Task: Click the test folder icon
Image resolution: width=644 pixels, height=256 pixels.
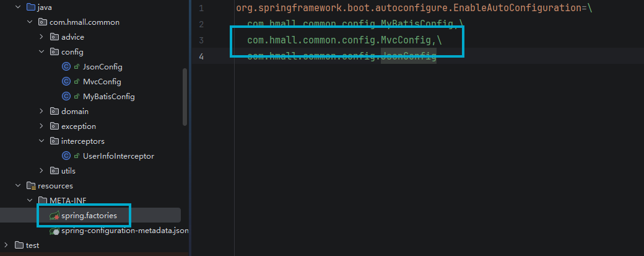Action: 19,245
